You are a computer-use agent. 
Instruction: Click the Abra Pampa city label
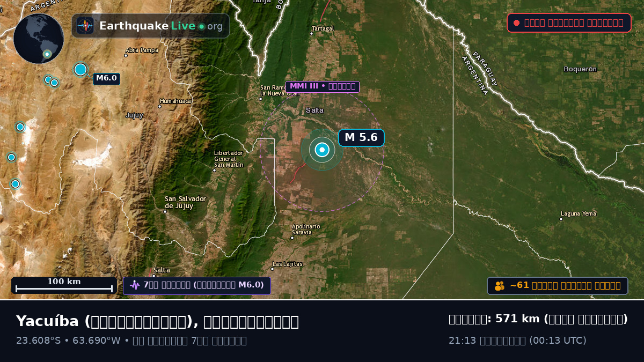click(x=142, y=50)
